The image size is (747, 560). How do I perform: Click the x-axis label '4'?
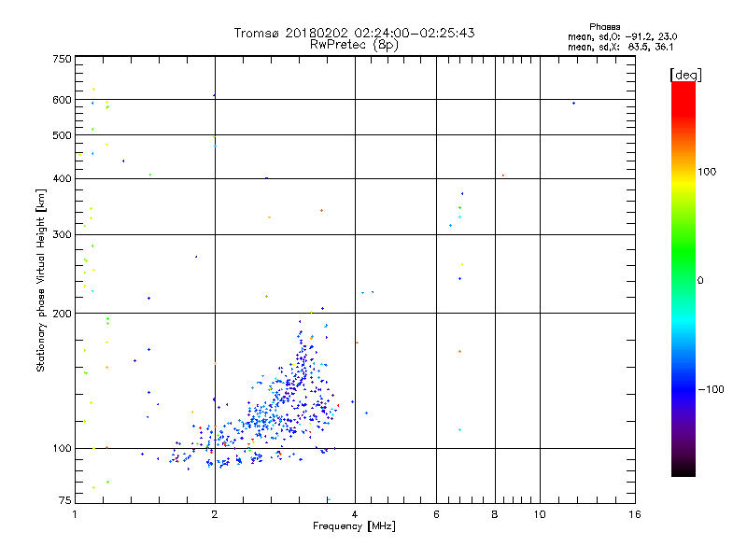[355, 514]
